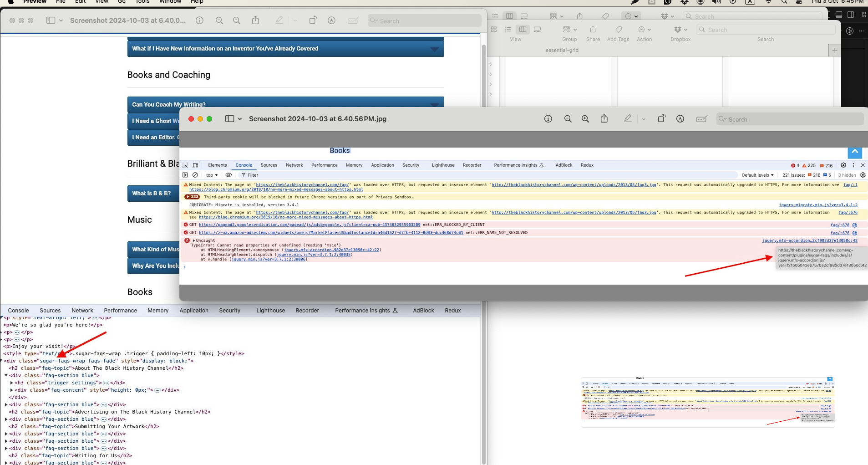Click 'What if I Have New Information' bar

tap(285, 49)
